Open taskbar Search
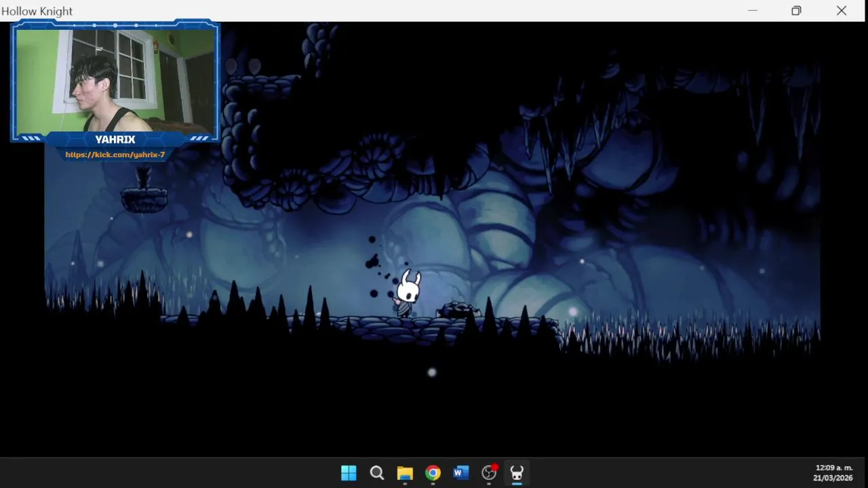868x488 pixels. click(x=377, y=472)
